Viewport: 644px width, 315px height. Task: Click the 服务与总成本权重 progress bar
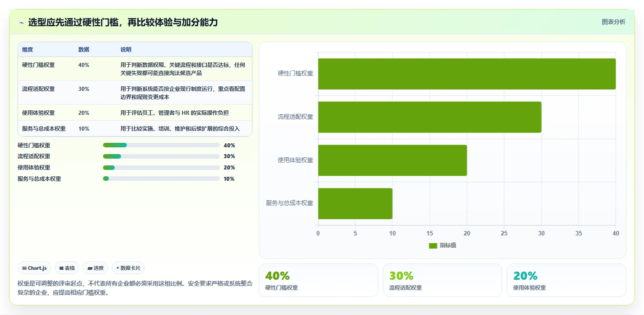point(161,179)
